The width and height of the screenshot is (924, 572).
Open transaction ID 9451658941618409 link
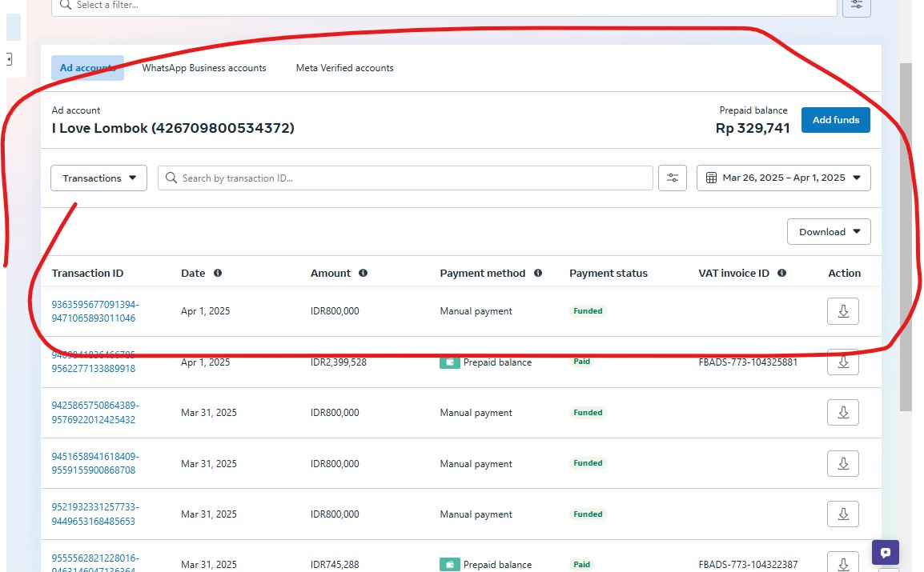[x=94, y=463]
